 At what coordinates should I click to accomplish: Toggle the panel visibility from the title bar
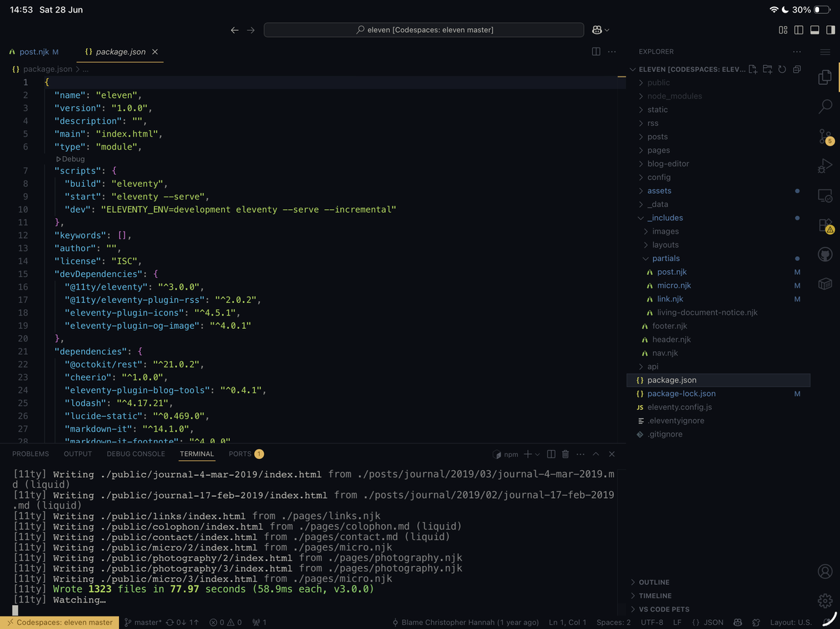pos(815,29)
